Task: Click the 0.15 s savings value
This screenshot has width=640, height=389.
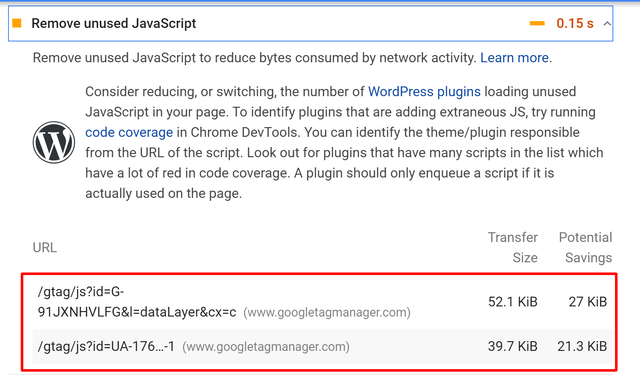Action: coord(575,23)
